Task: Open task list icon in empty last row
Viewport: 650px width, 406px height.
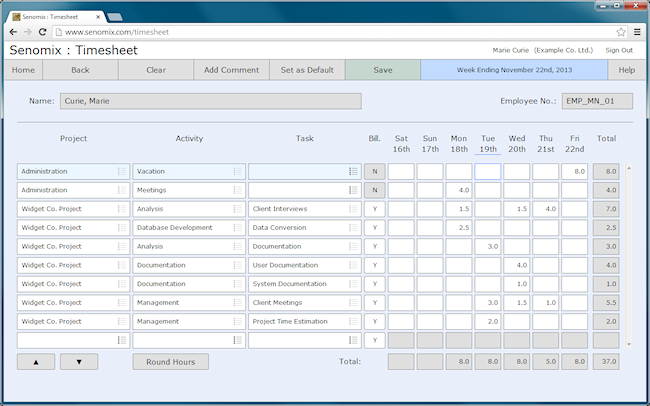Action: 353,340
